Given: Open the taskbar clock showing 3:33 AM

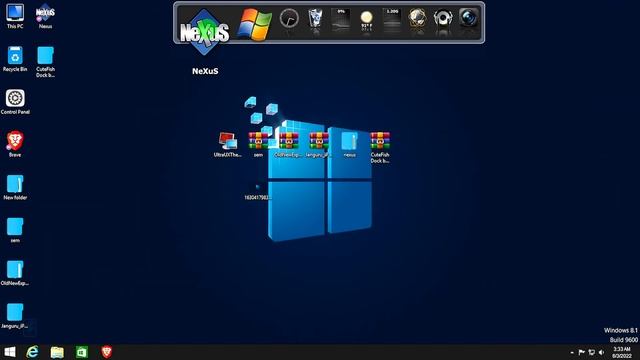Looking at the screenshot, I should click(622, 352).
